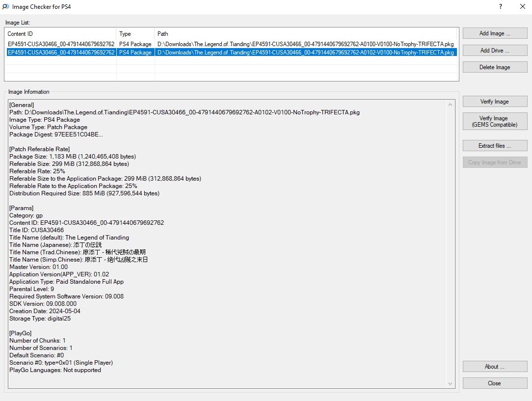Viewport: 532px width, 401px height.
Task: Open the Extract files dialog
Action: pyautogui.click(x=495, y=146)
